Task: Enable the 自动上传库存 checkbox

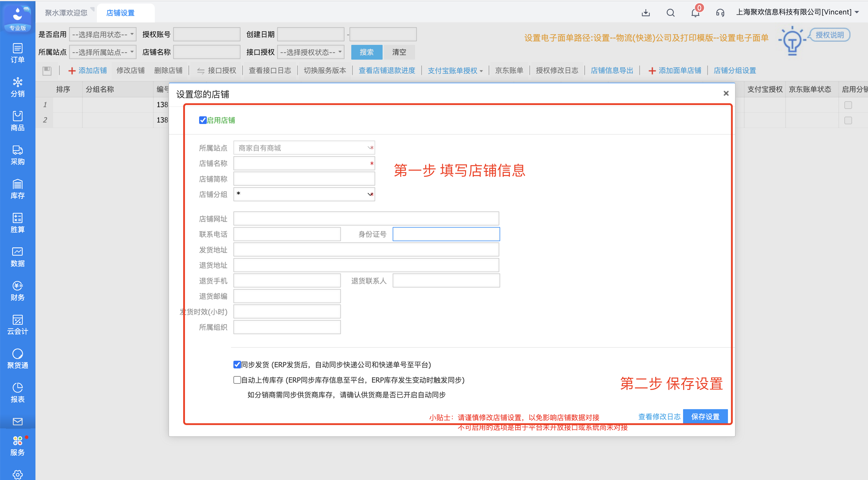Action: pos(237,380)
